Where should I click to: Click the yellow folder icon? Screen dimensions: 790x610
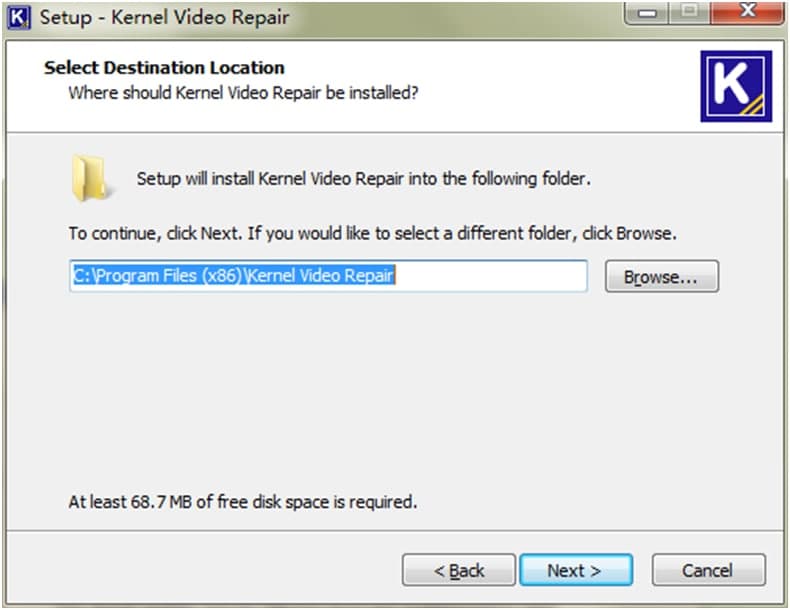coord(89,180)
